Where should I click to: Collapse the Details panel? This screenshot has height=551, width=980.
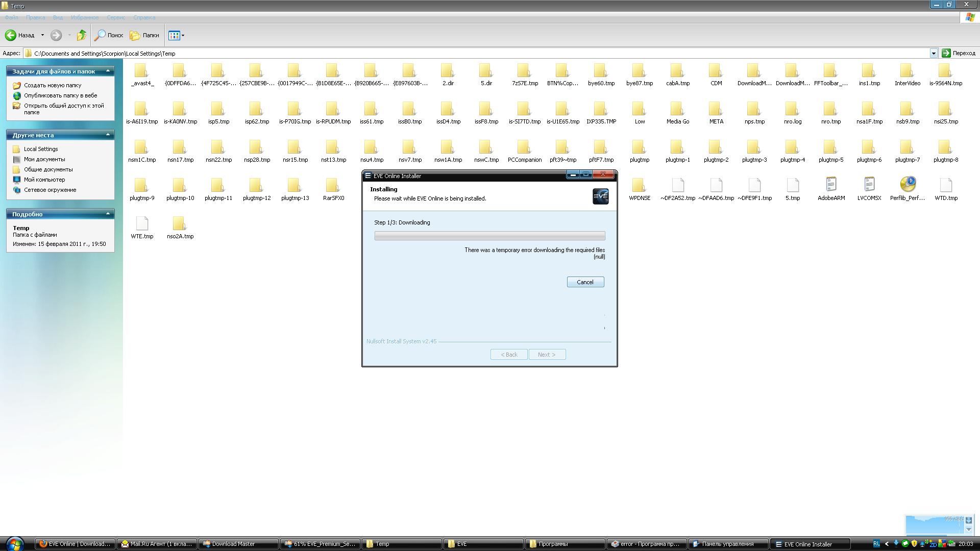click(x=108, y=214)
